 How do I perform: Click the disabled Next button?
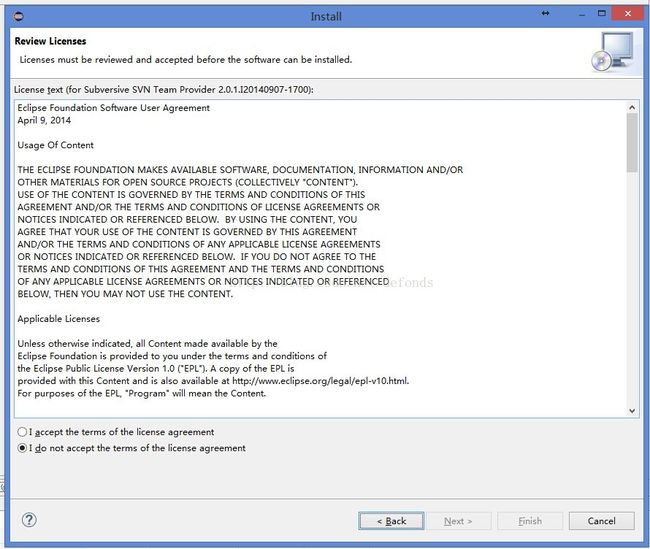pos(458,521)
